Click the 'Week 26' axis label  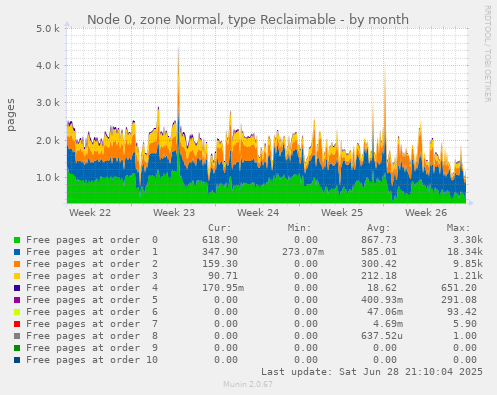coord(426,213)
